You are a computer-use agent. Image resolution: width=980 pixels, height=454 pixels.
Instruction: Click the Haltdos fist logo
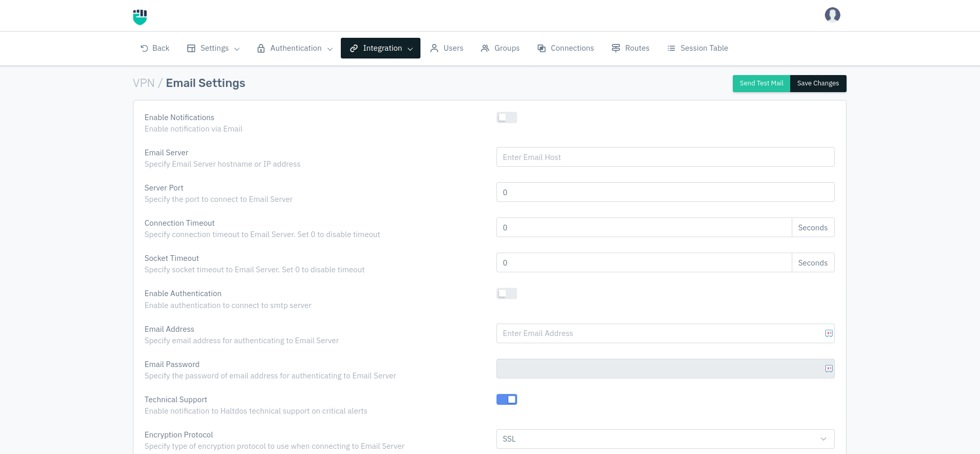coord(140,17)
